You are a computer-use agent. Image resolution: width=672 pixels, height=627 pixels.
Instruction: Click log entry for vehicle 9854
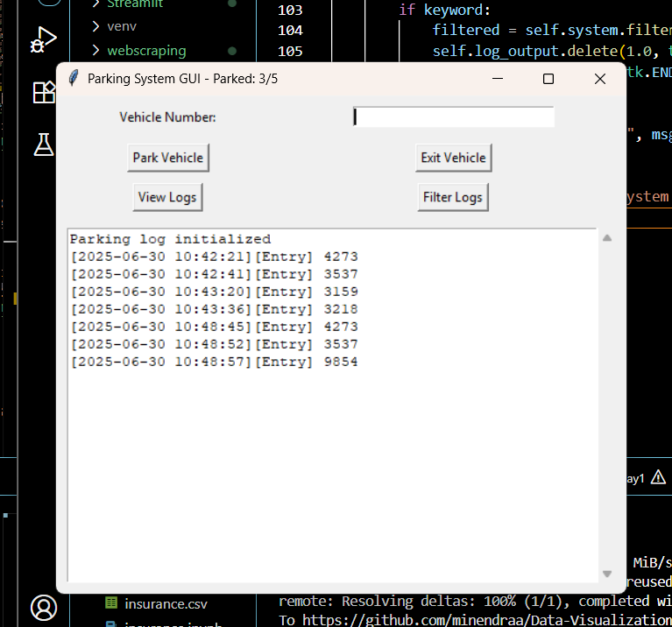(x=214, y=362)
